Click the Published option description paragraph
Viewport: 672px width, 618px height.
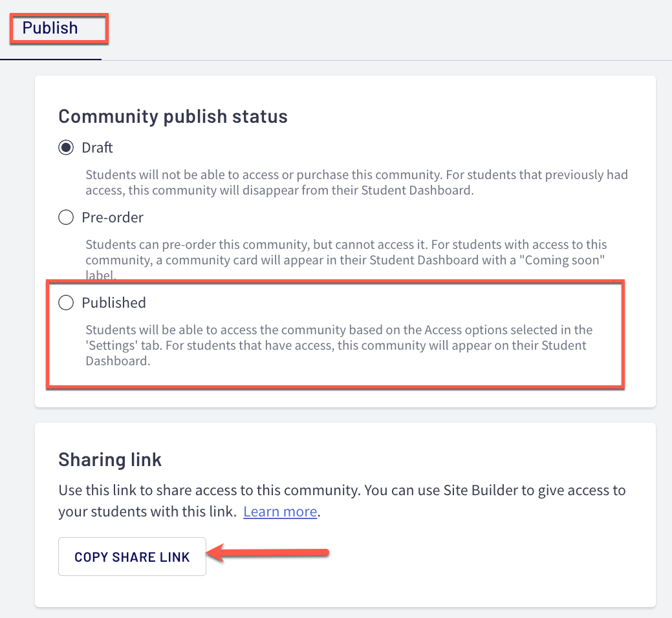339,345
